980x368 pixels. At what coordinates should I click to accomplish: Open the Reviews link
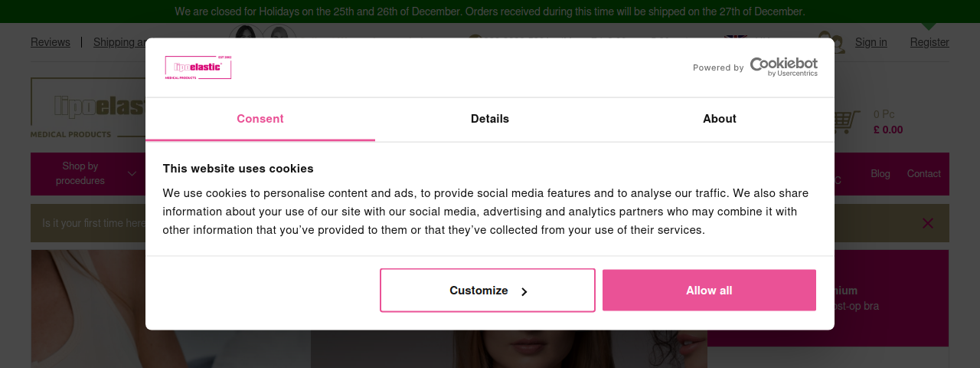(51, 42)
